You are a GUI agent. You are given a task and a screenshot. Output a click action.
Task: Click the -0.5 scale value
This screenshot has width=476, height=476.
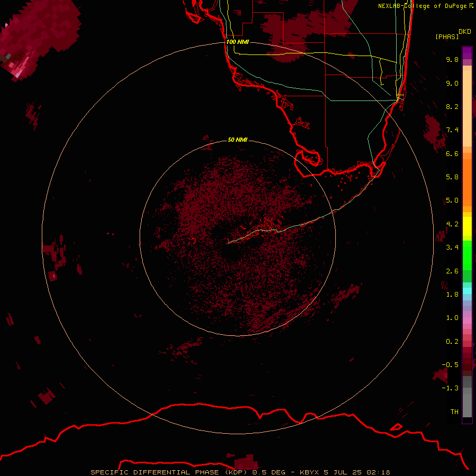point(450,365)
